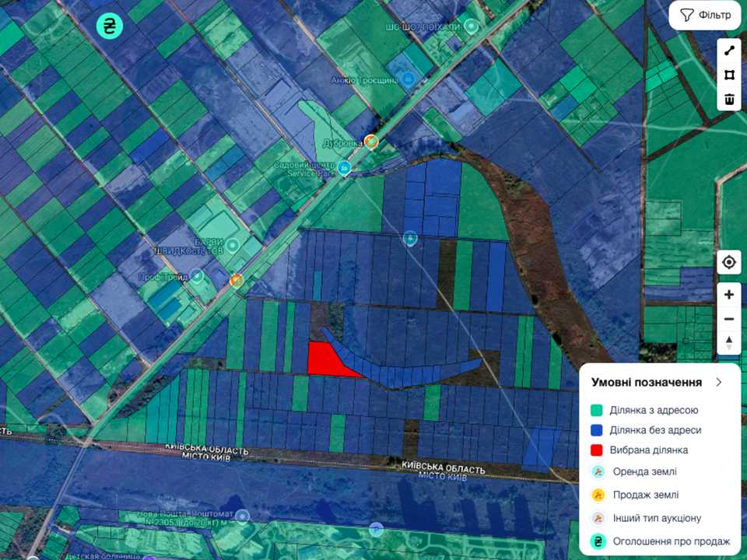Select the line distance measuring tool
The width and height of the screenshot is (747, 560).
729,51
